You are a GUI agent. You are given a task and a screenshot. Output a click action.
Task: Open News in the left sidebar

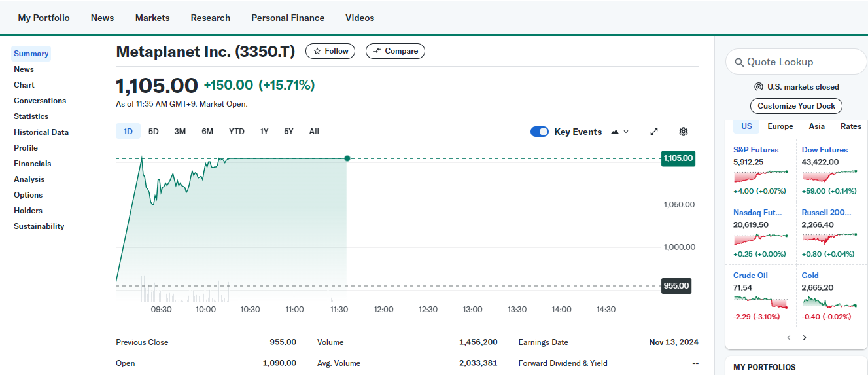click(x=24, y=69)
